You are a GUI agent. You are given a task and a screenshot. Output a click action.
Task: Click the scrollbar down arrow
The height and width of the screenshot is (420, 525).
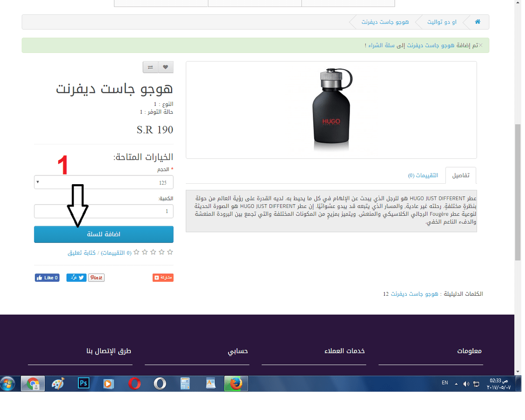click(517, 371)
